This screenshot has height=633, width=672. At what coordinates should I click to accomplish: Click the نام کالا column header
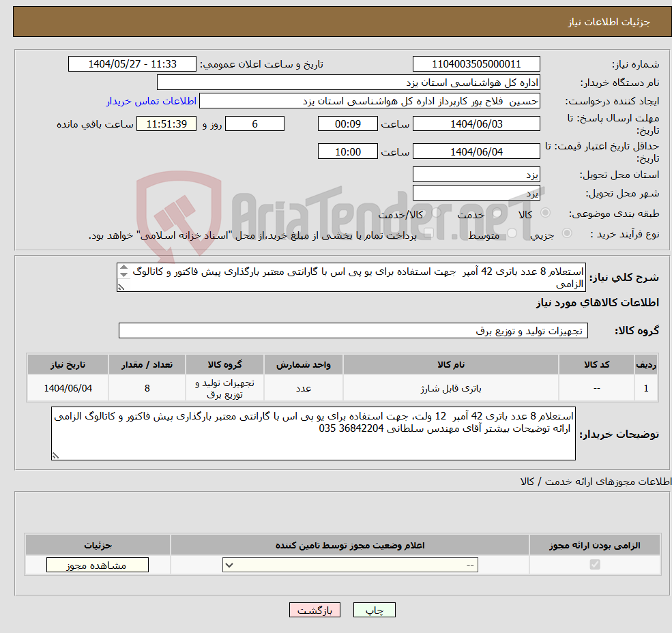(451, 364)
